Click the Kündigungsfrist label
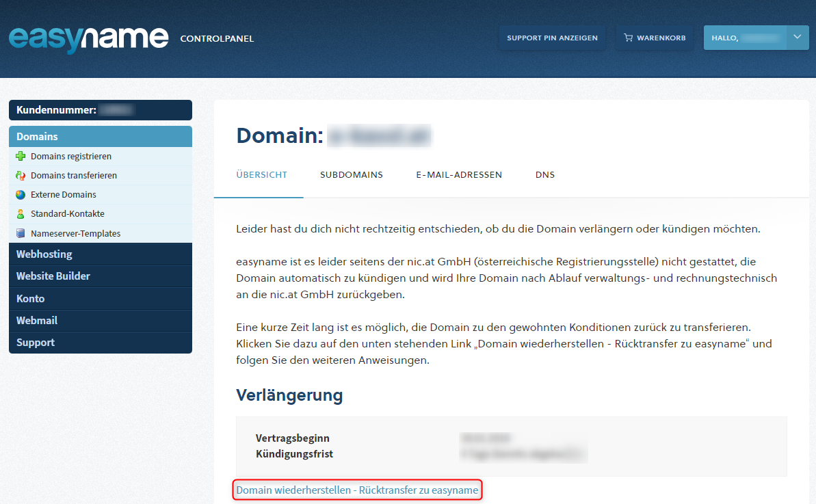Image resolution: width=816 pixels, height=504 pixels. (x=294, y=453)
